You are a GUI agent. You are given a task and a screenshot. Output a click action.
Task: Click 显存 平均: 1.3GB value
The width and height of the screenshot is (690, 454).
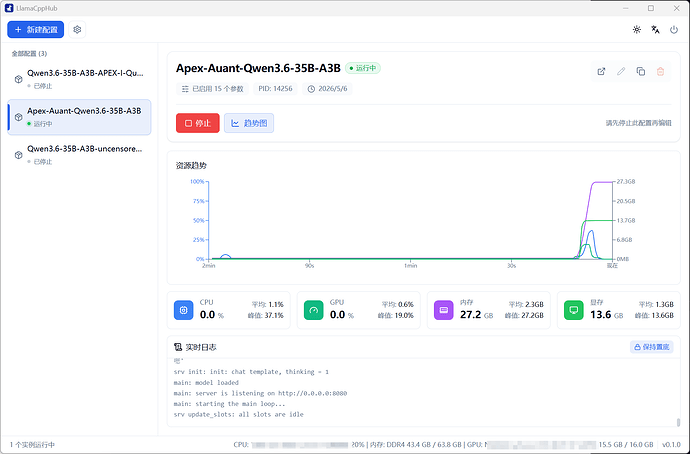(656, 304)
